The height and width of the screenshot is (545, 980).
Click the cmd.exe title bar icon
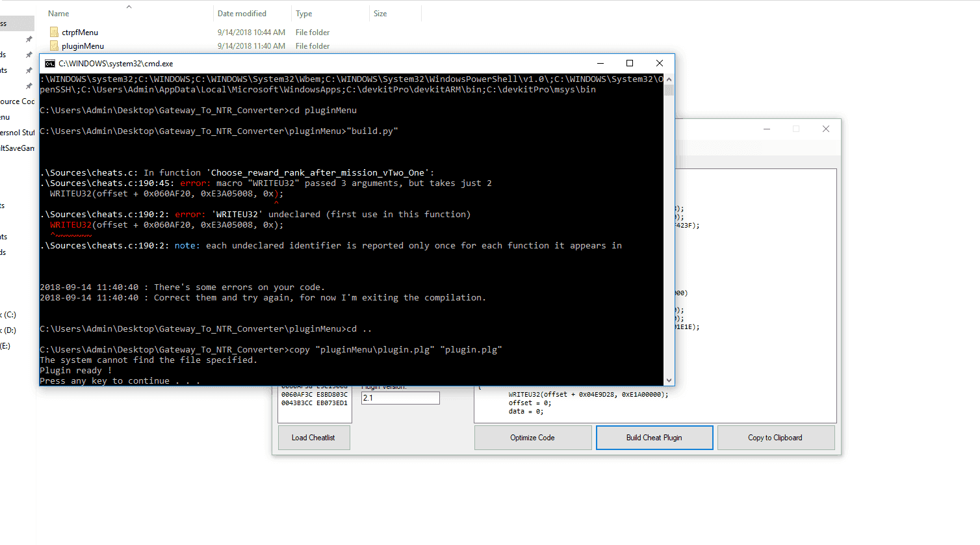(x=50, y=63)
